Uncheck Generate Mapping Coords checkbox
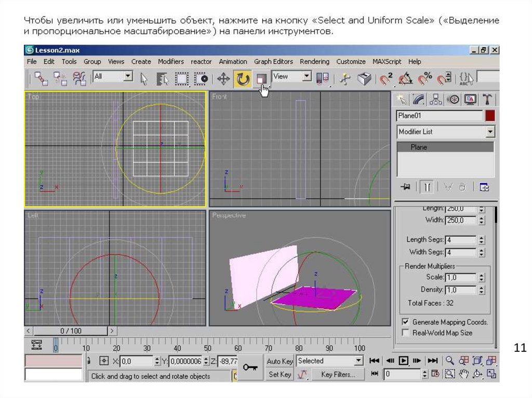Image resolution: width=532 pixels, height=398 pixels. 406,322
